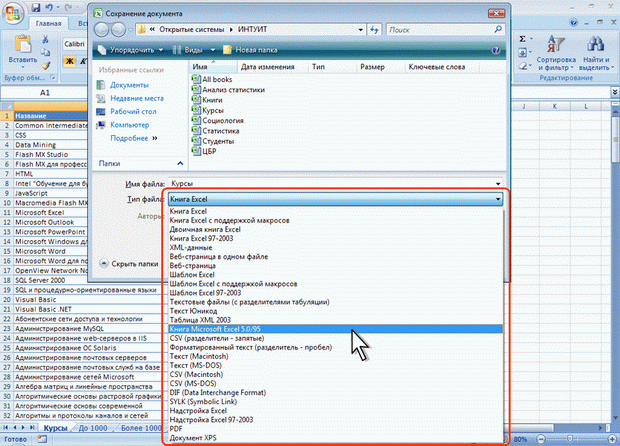Choose Двоичная книга Excel format

pos(335,229)
